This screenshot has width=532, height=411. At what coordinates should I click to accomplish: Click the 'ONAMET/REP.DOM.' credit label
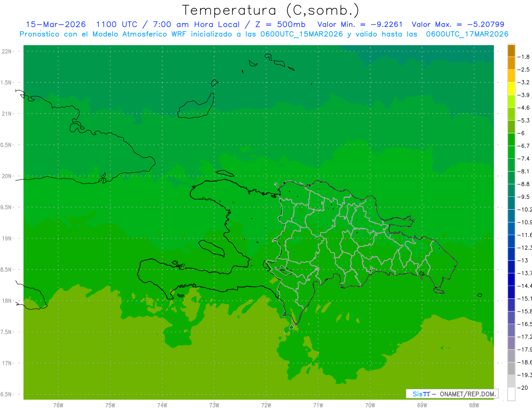tap(467, 394)
